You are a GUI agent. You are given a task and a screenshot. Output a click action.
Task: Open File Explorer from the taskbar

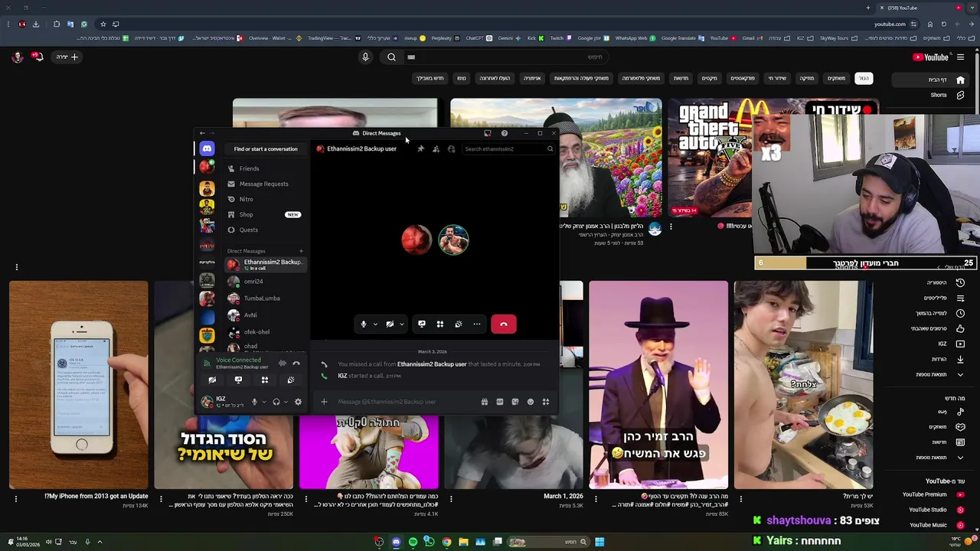(463, 542)
